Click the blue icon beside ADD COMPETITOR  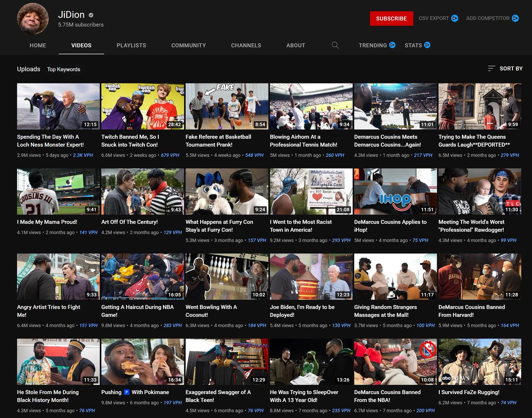[x=515, y=18]
